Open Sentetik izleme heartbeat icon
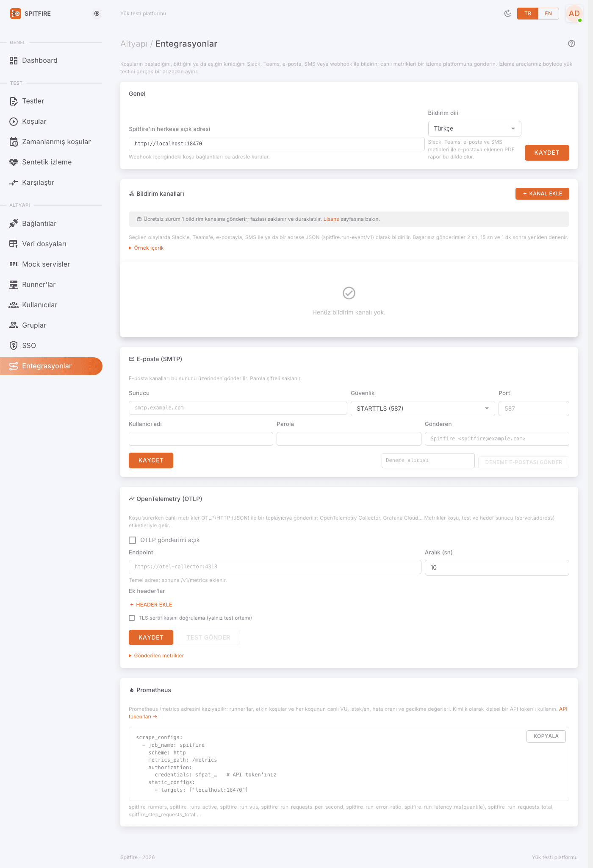593x868 pixels. coord(14,162)
